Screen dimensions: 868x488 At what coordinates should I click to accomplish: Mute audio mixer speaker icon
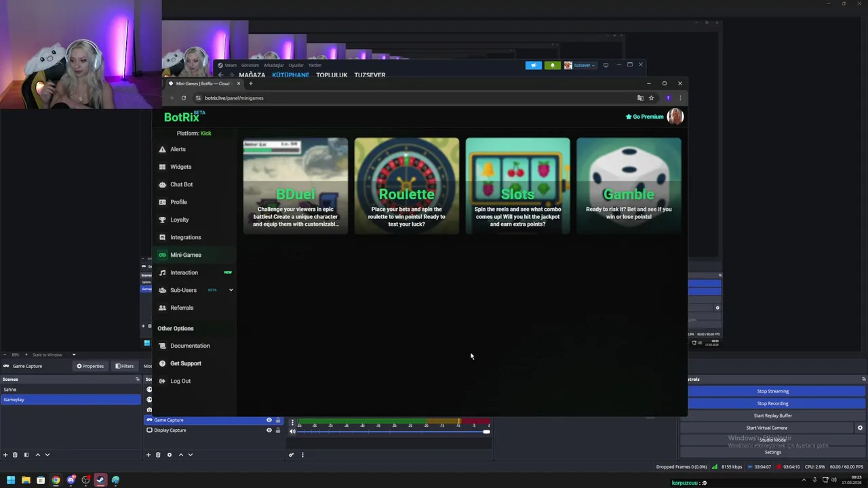[x=292, y=431]
